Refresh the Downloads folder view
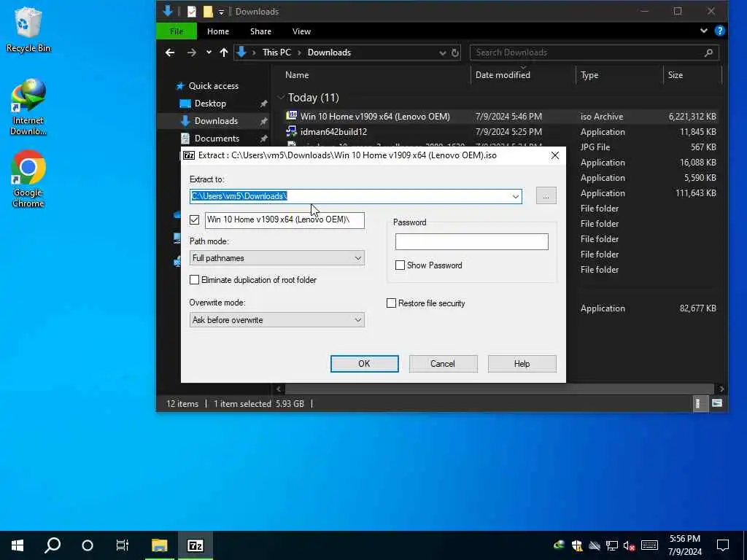The width and height of the screenshot is (747, 560). coord(455,52)
